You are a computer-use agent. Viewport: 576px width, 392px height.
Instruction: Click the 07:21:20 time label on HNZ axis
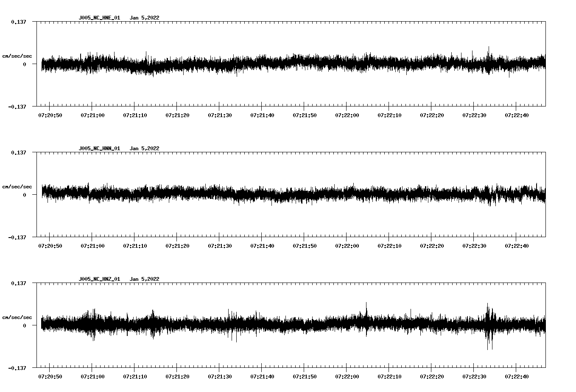(177, 377)
